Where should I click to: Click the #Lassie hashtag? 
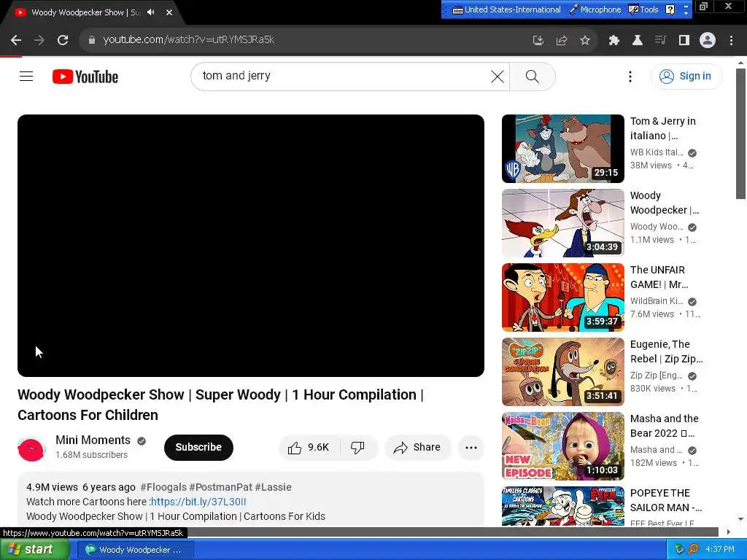pyautogui.click(x=273, y=487)
